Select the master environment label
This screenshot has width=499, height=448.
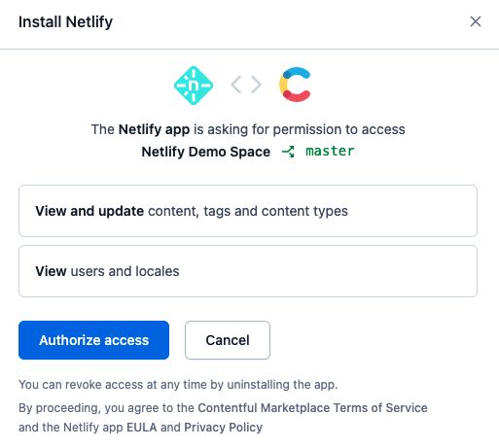click(x=330, y=151)
